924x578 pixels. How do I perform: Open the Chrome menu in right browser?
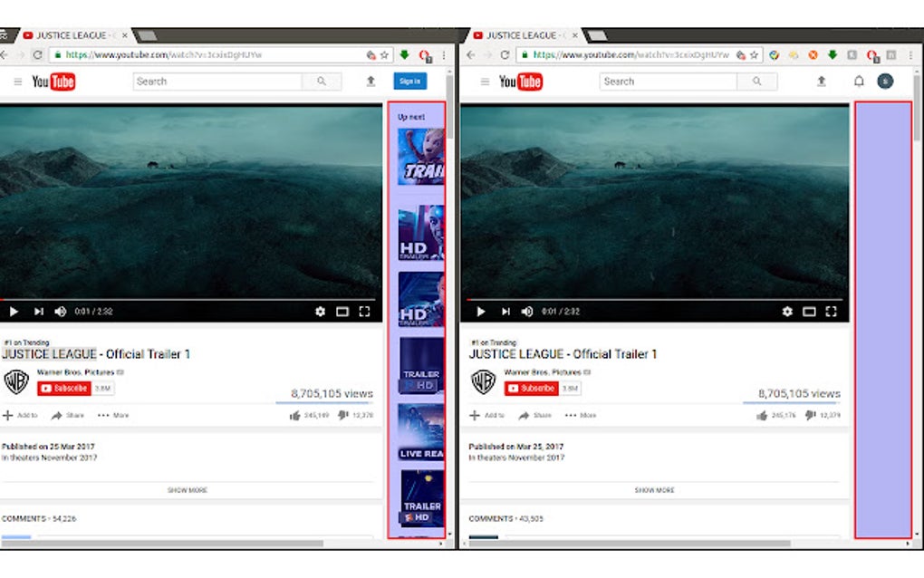pyautogui.click(x=911, y=54)
